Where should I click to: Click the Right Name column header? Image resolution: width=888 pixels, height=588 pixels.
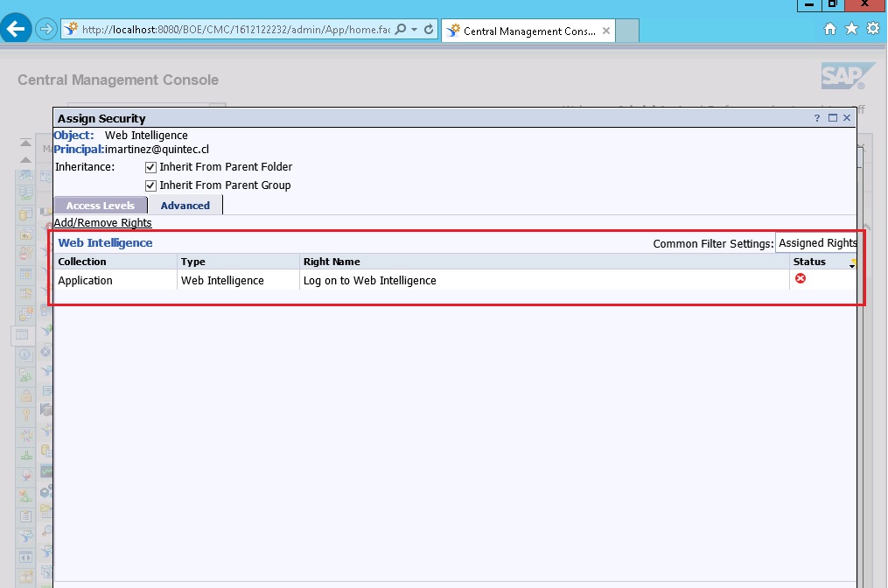point(543,262)
